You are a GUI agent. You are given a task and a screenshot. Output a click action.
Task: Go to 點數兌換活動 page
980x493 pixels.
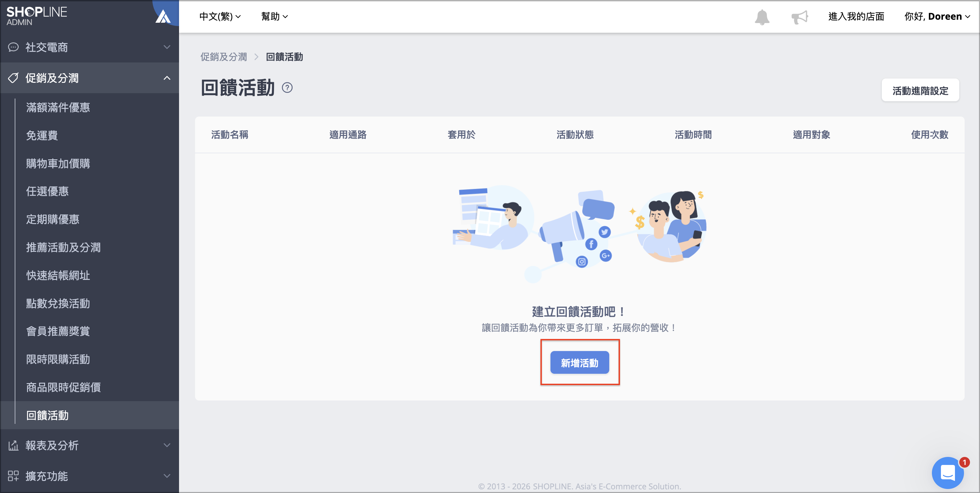58,304
